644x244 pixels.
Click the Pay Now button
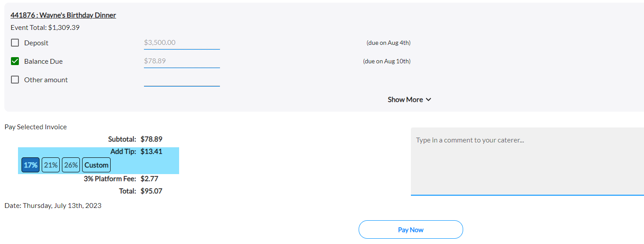tap(411, 229)
